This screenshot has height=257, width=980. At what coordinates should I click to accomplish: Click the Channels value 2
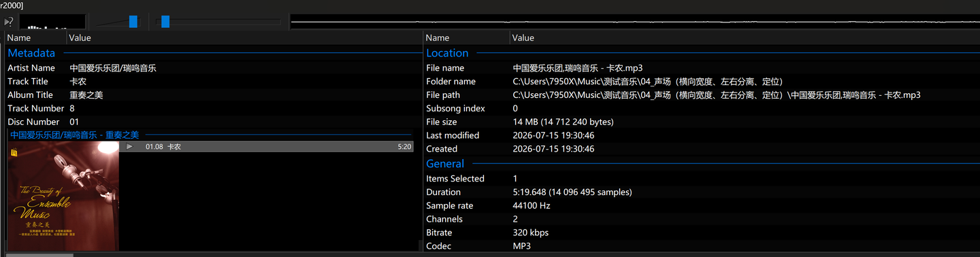515,219
